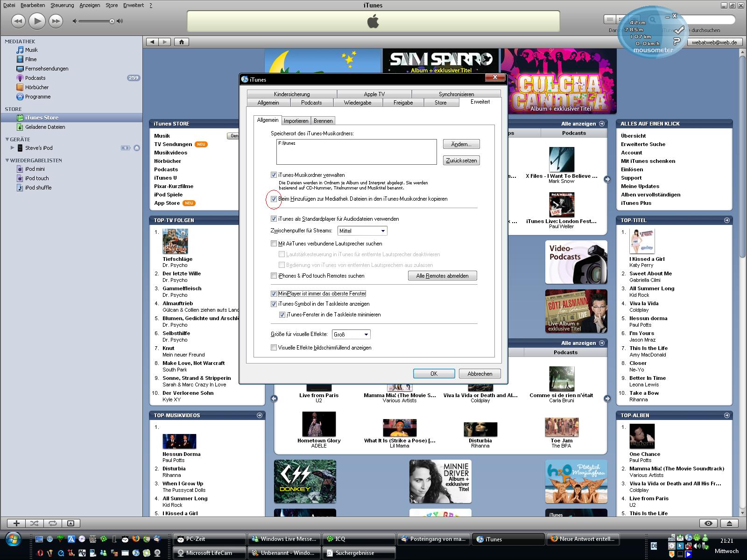Select Geladene Dateien in the sidebar

tap(45, 127)
